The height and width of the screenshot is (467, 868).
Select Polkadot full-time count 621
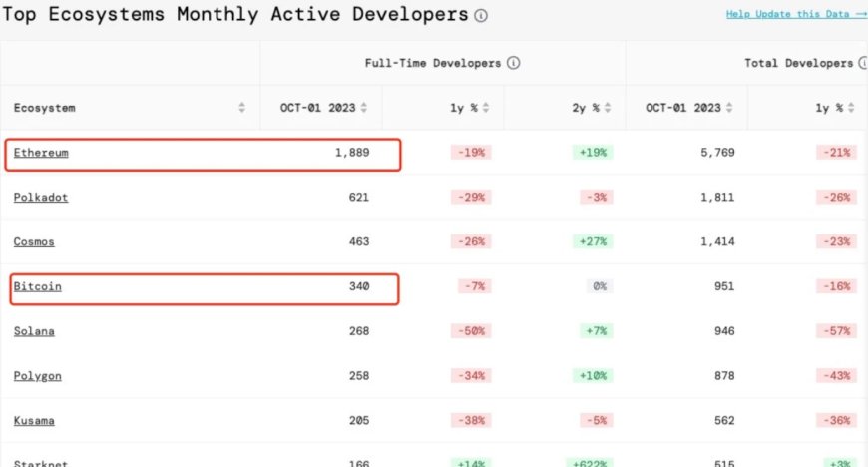pyautogui.click(x=359, y=198)
